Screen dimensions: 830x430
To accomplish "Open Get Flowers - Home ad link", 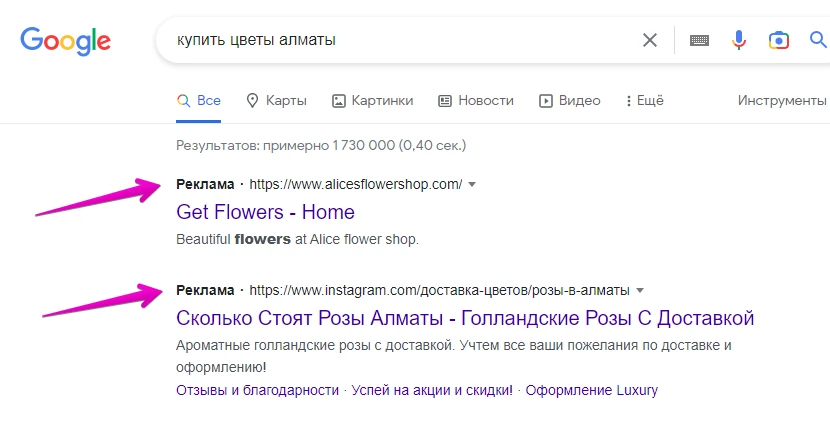I will click(265, 212).
